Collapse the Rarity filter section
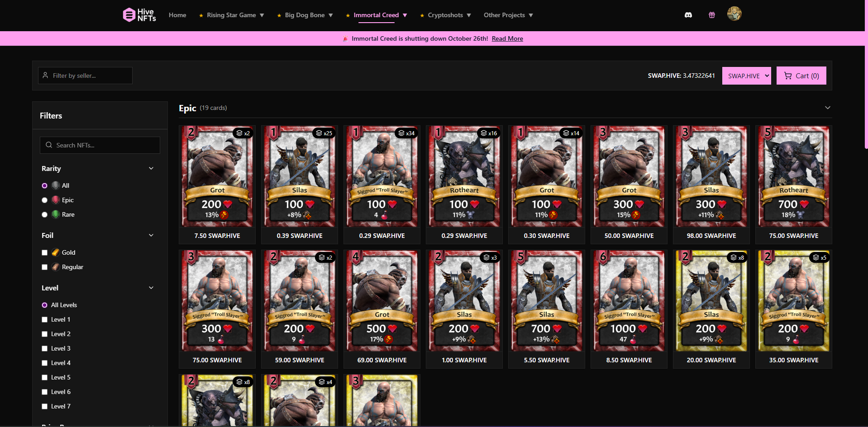This screenshot has width=868, height=427. (x=151, y=168)
